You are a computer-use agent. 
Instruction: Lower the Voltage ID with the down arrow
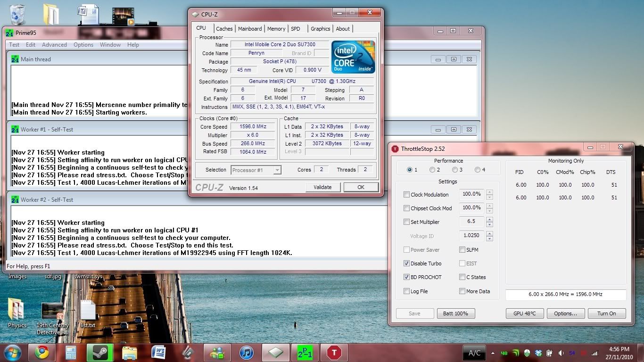pyautogui.click(x=489, y=238)
